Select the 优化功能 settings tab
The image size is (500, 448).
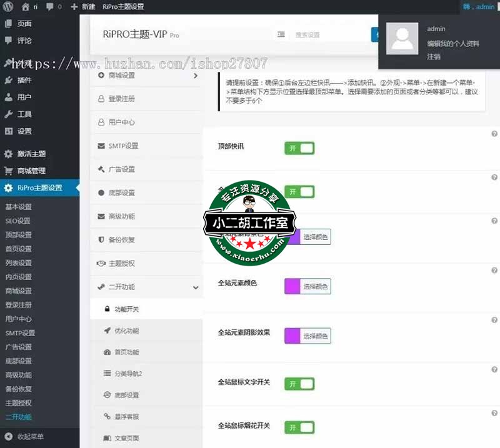(x=126, y=331)
